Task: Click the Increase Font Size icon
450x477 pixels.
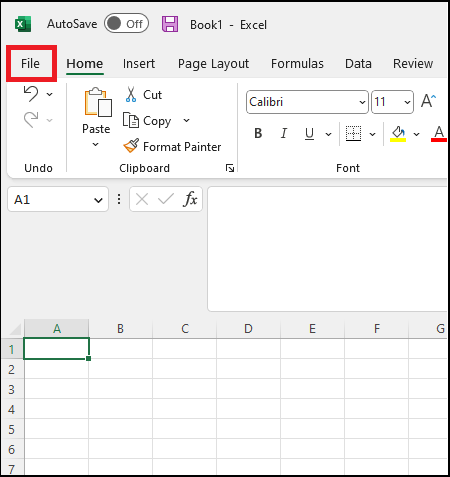Action: 429,101
